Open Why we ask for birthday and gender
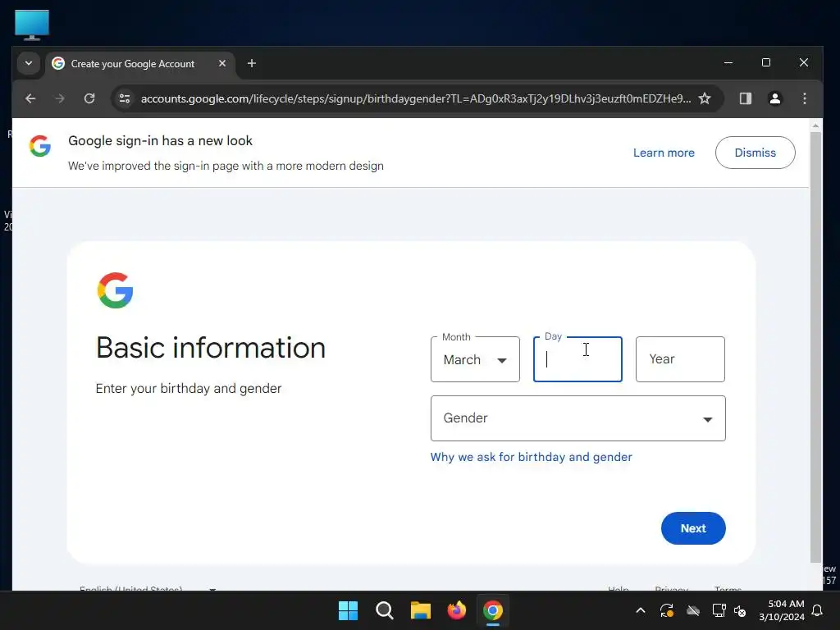The image size is (840, 630). (x=531, y=457)
